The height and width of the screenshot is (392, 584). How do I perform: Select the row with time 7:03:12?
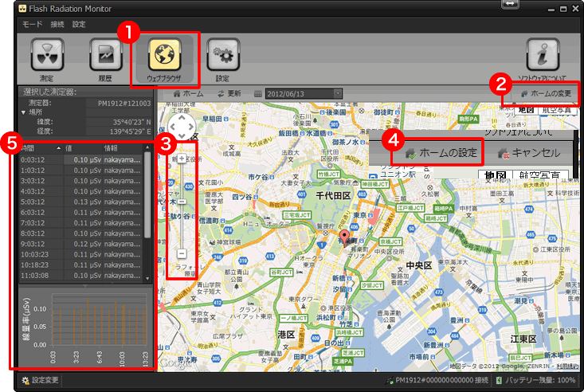(81, 223)
